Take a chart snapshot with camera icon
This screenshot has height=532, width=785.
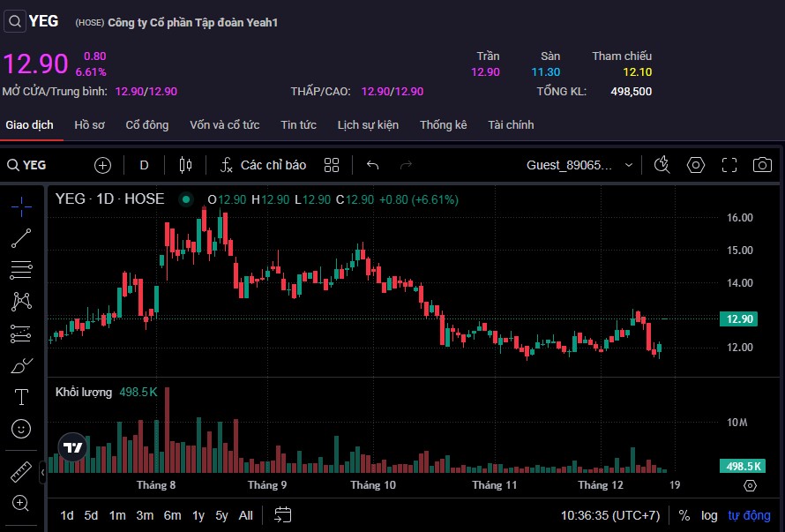pos(762,165)
